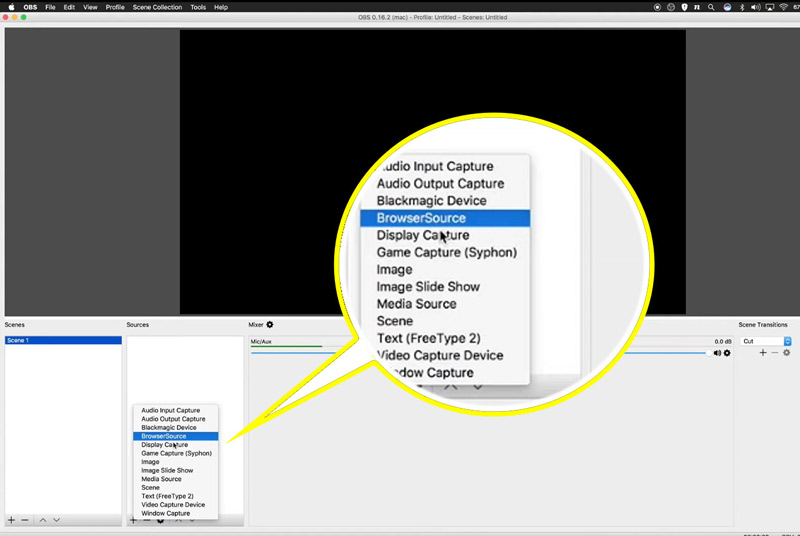This screenshot has width=800, height=536.
Task: Move scene down with the down arrow
Action: pyautogui.click(x=56, y=520)
